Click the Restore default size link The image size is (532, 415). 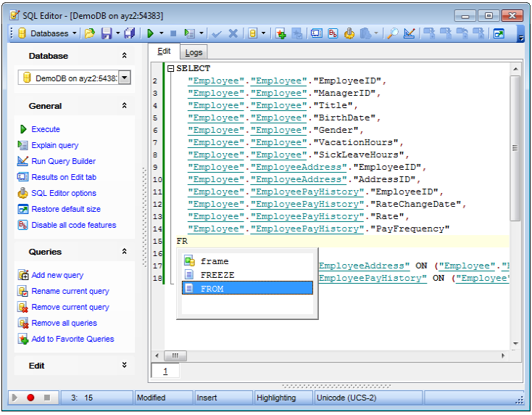tap(66, 209)
